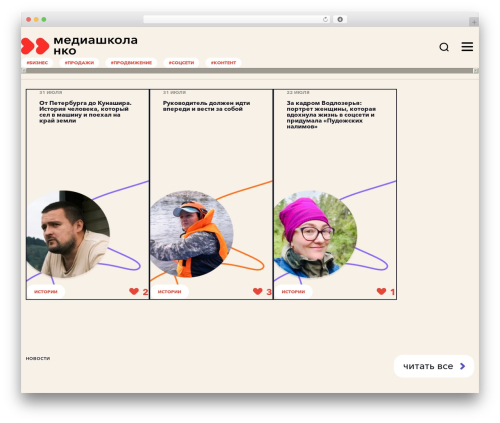Click истории tag on Руководитель card
Viewport: 500px width, 423px height.
[x=169, y=292]
